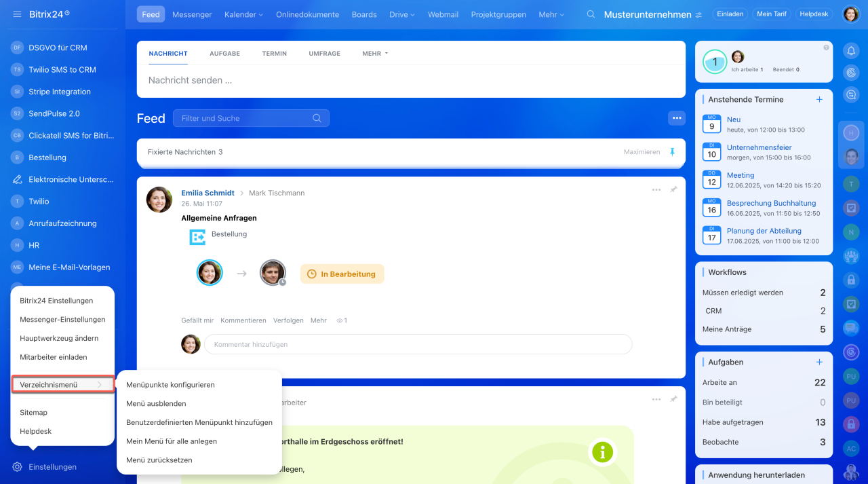Open Messenger-Einstellungen in popup menu
868x484 pixels.
coord(62,319)
